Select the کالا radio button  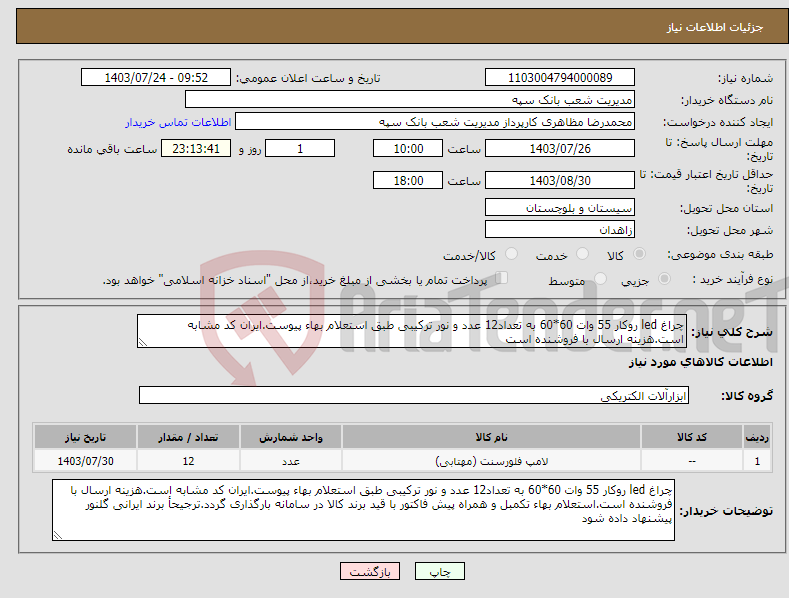point(640,254)
